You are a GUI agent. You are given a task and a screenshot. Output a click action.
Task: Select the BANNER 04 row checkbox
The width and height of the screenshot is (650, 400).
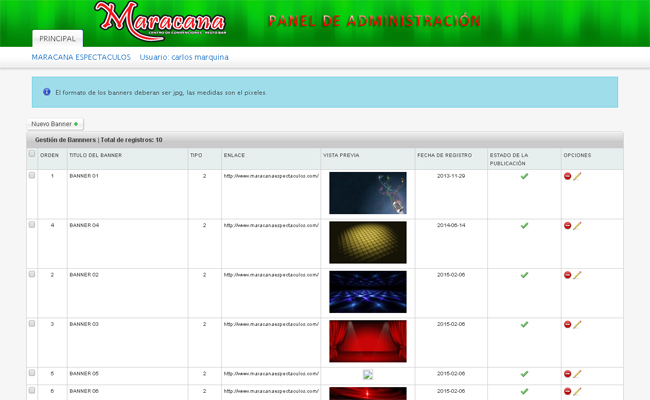tap(32, 225)
